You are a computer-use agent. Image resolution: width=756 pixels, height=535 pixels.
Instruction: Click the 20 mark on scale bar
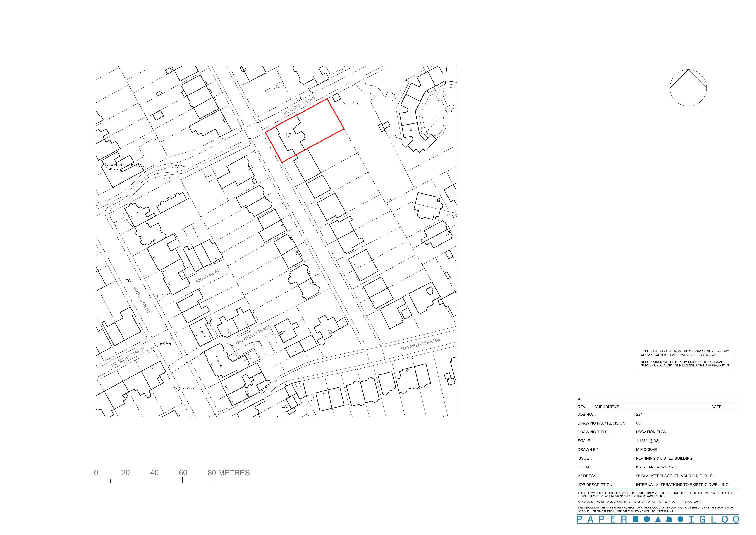pos(126,473)
